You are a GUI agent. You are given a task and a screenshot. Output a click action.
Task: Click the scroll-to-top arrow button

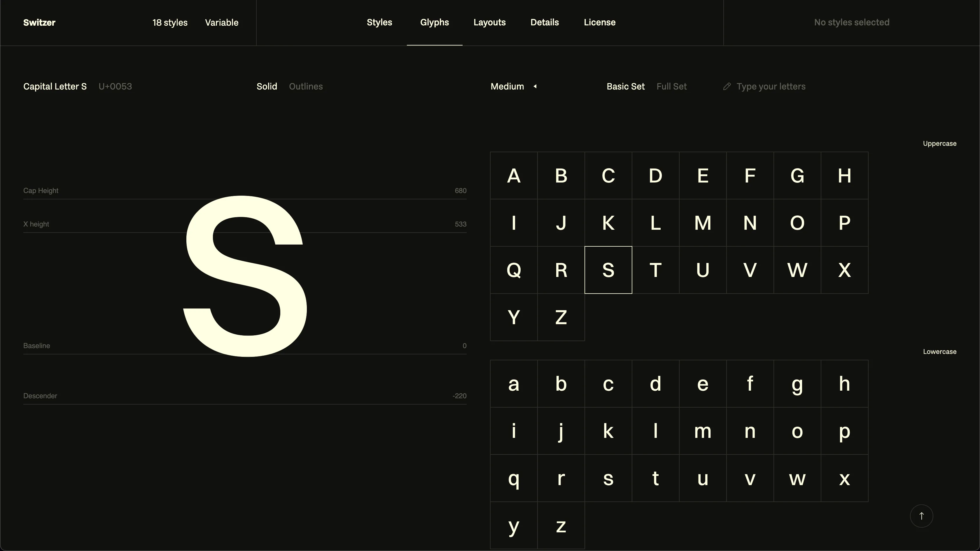921,516
